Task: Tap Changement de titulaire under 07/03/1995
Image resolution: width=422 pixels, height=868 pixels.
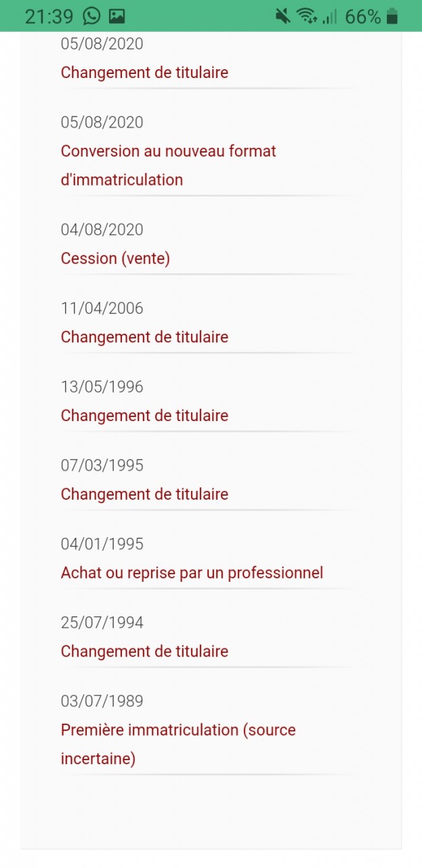Action: coord(144,494)
